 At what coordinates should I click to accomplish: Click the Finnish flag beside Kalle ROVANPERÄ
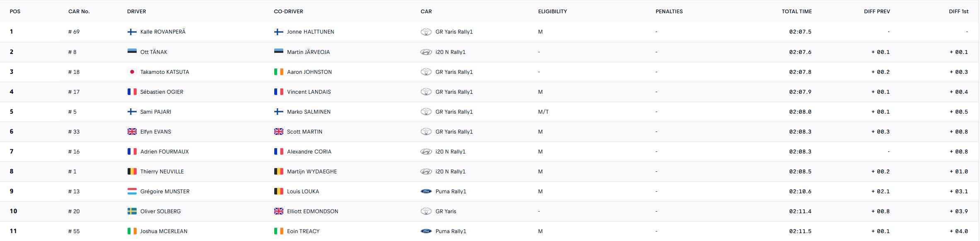point(132,32)
